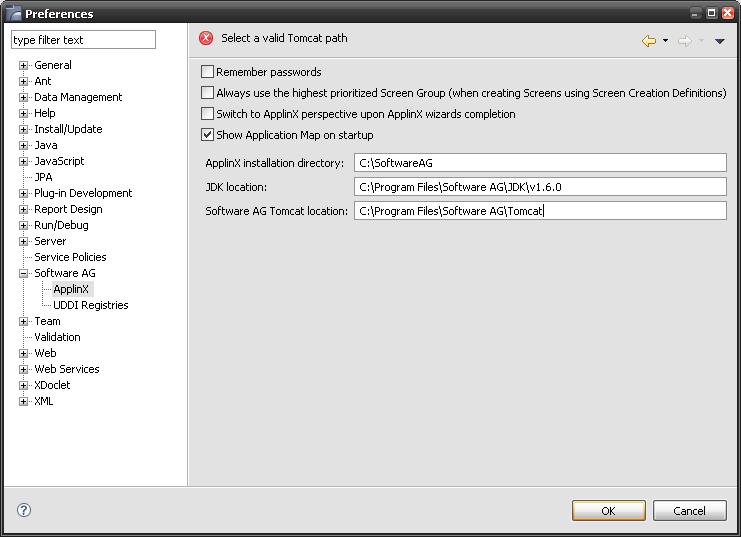This screenshot has height=537, width=741.
Task: Expand the Data Management node
Action: (x=23, y=97)
